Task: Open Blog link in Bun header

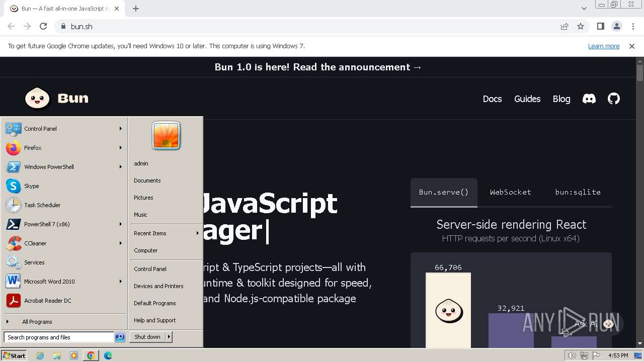Action: [561, 99]
